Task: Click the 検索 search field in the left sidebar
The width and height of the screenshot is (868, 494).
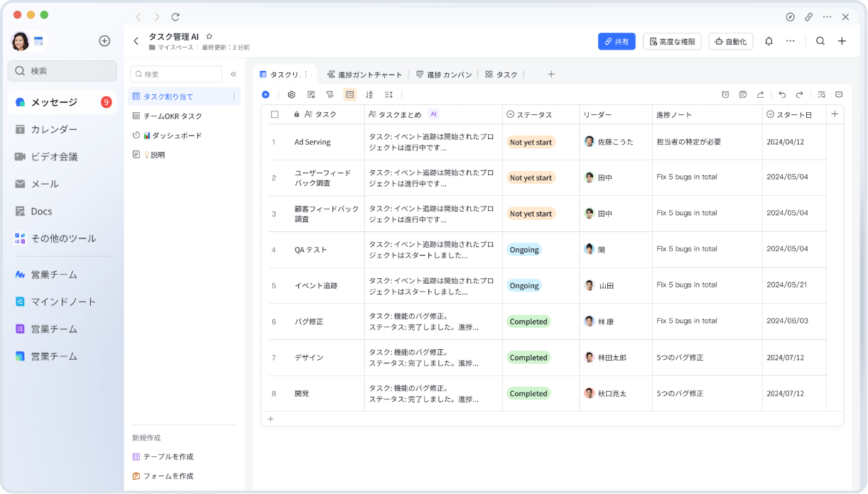Action: point(63,71)
